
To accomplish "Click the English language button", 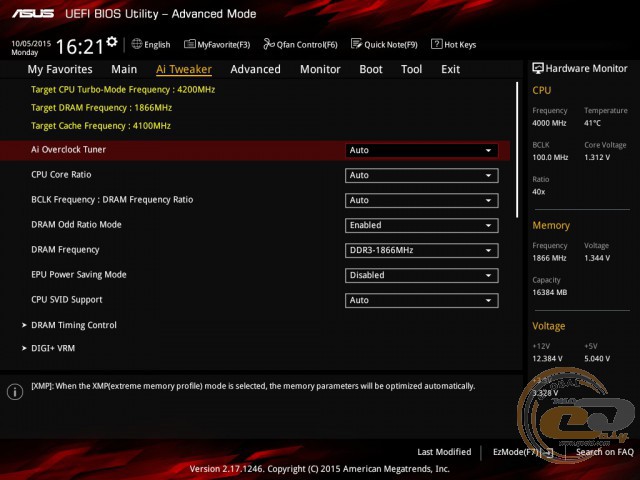I will pyautogui.click(x=151, y=44).
